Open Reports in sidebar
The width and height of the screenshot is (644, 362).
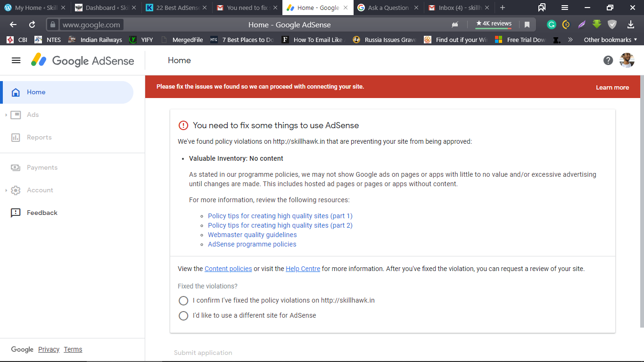pyautogui.click(x=39, y=138)
